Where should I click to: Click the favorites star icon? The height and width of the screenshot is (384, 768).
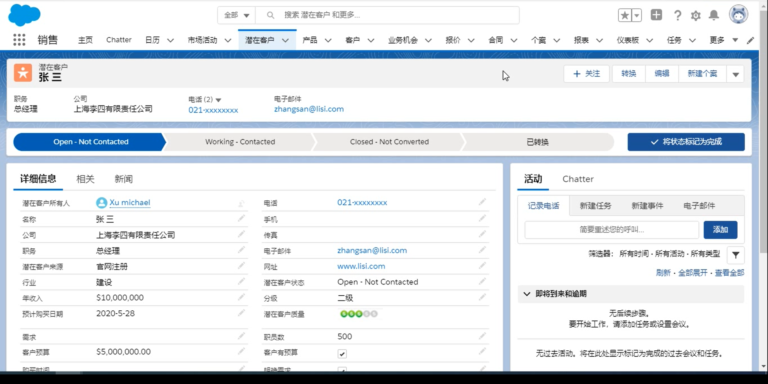(625, 15)
